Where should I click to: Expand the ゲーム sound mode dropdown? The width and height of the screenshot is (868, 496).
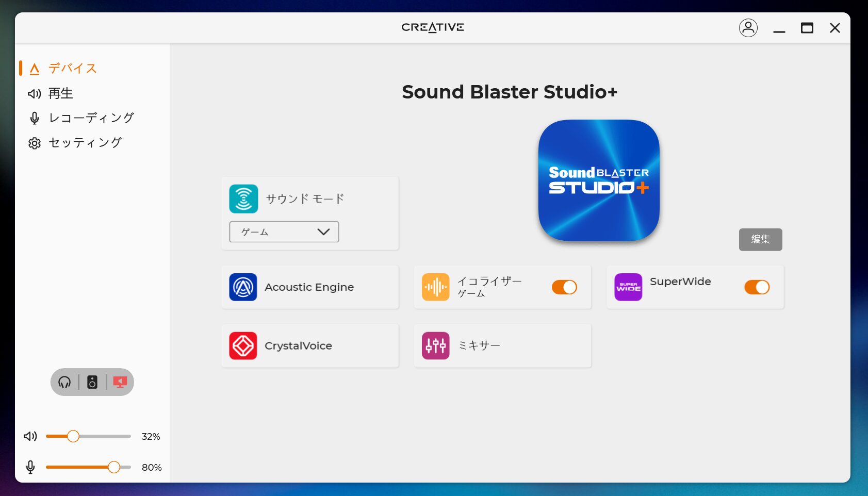click(x=284, y=232)
